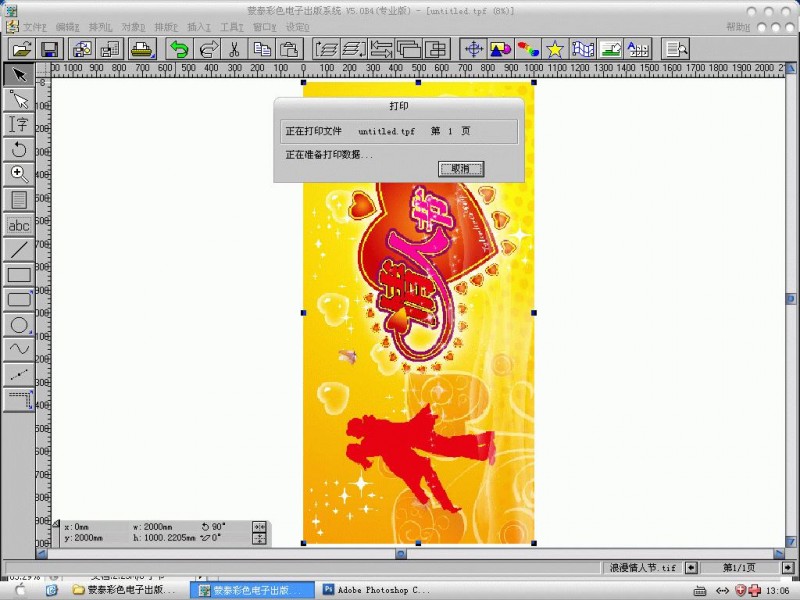Open the 帮助 (Help) menu
The width and height of the screenshot is (800, 600).
coord(738,27)
